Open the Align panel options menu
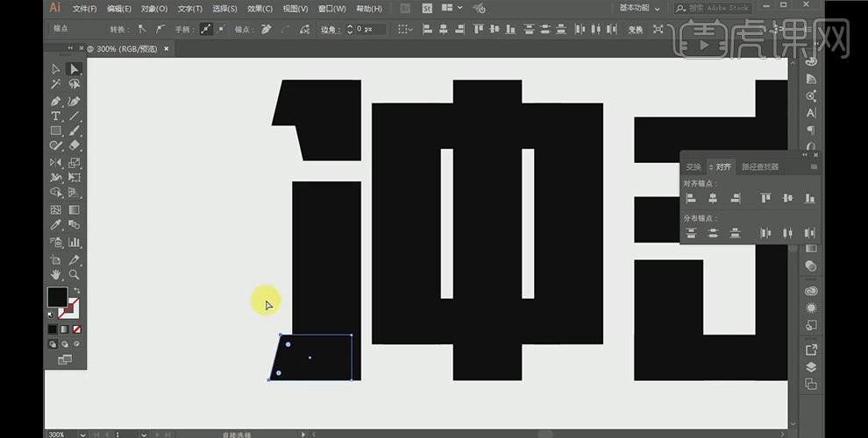This screenshot has height=438, width=868. click(x=814, y=166)
